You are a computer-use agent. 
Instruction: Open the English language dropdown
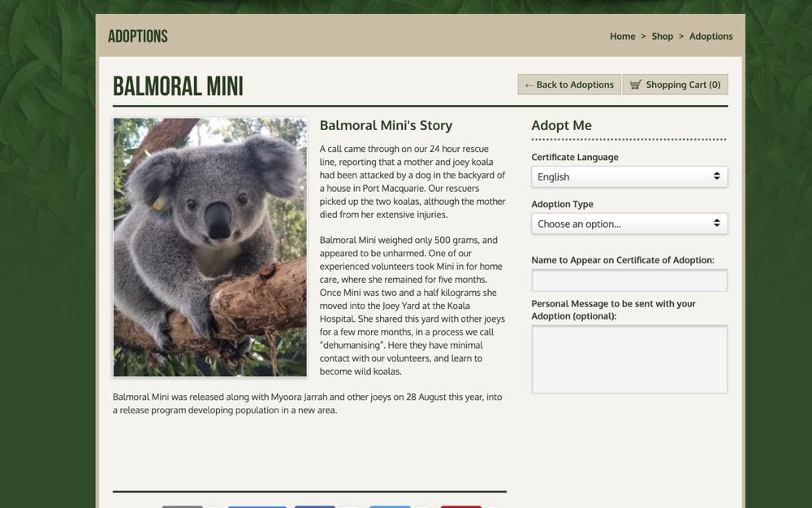point(628,176)
